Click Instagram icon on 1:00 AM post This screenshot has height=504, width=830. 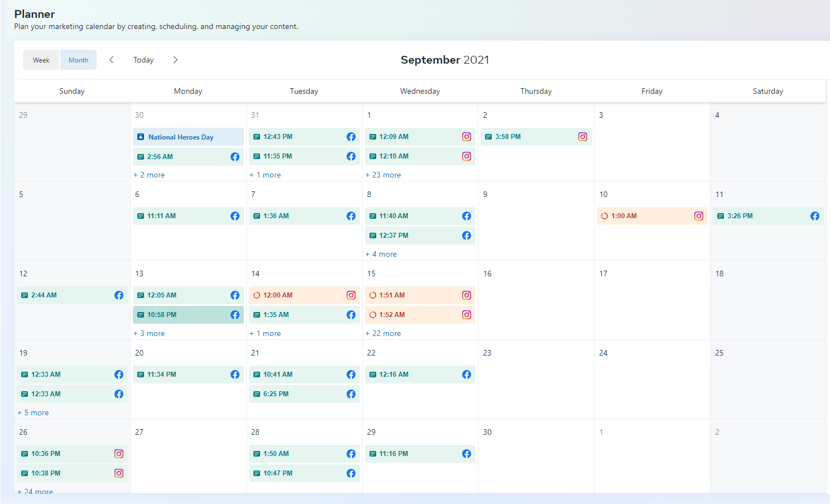pos(699,216)
